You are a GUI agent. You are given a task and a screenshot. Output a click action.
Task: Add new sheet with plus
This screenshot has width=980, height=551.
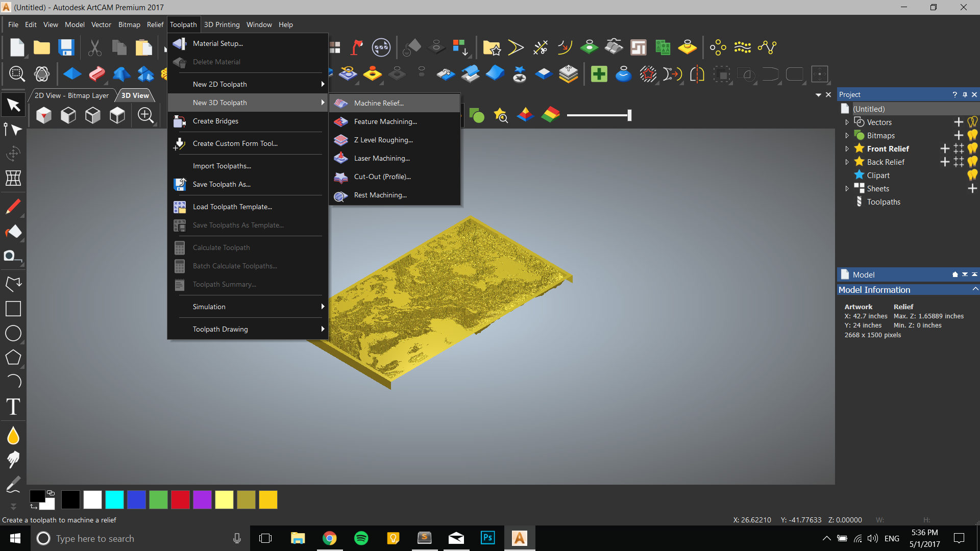972,188
